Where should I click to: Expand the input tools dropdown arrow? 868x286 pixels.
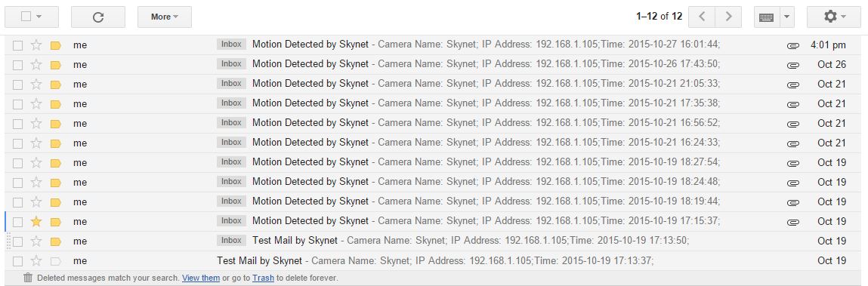[x=787, y=17]
